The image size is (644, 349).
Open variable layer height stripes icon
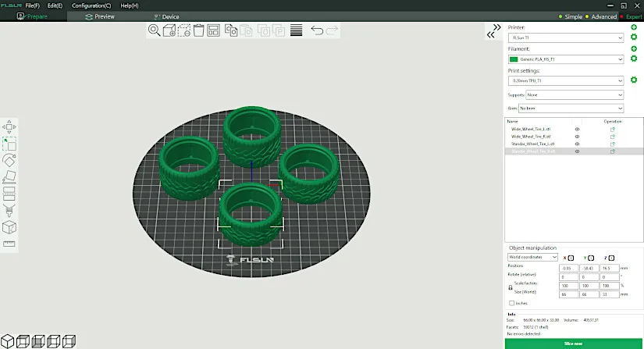tap(296, 30)
